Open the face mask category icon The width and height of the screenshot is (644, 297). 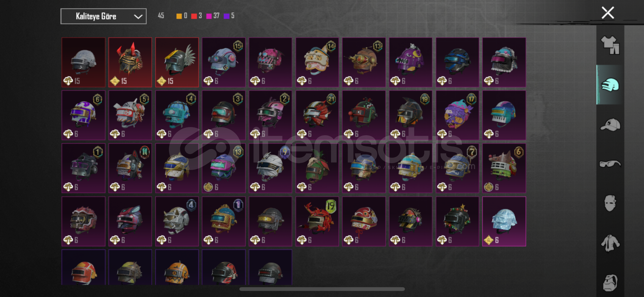pos(610,203)
